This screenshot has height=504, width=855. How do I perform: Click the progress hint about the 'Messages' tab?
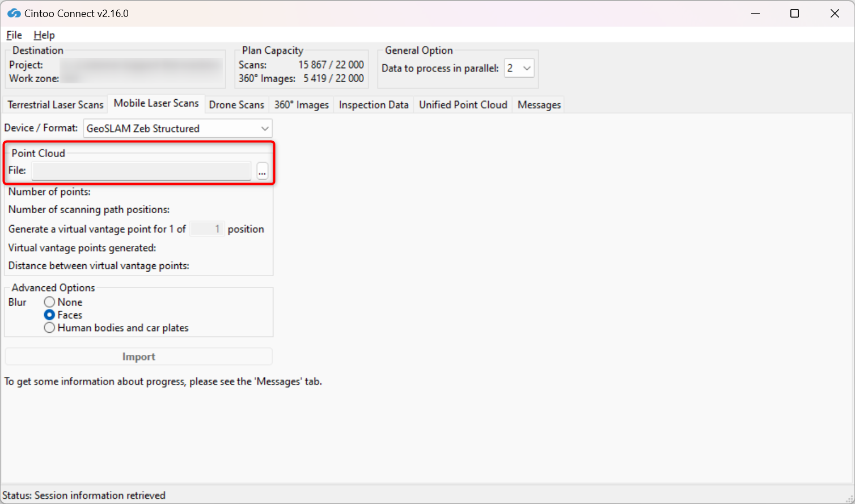[163, 382]
